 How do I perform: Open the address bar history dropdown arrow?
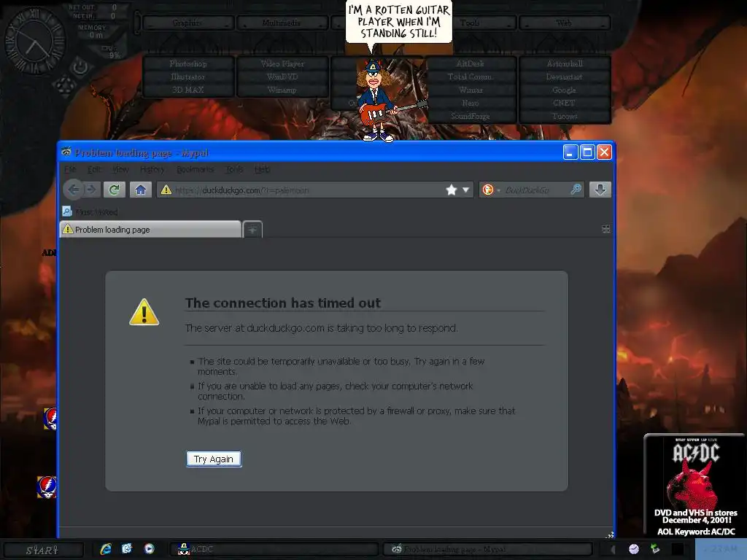(465, 190)
